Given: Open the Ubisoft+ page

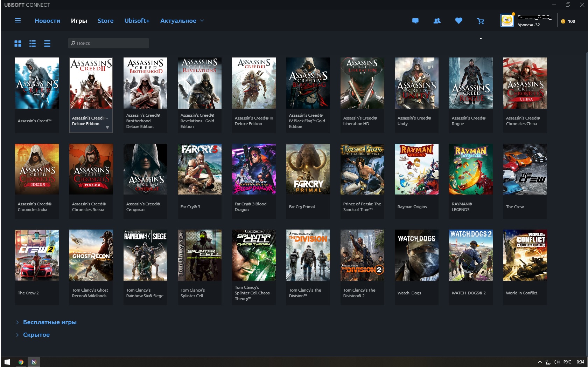Looking at the screenshot, I should click(x=137, y=21).
